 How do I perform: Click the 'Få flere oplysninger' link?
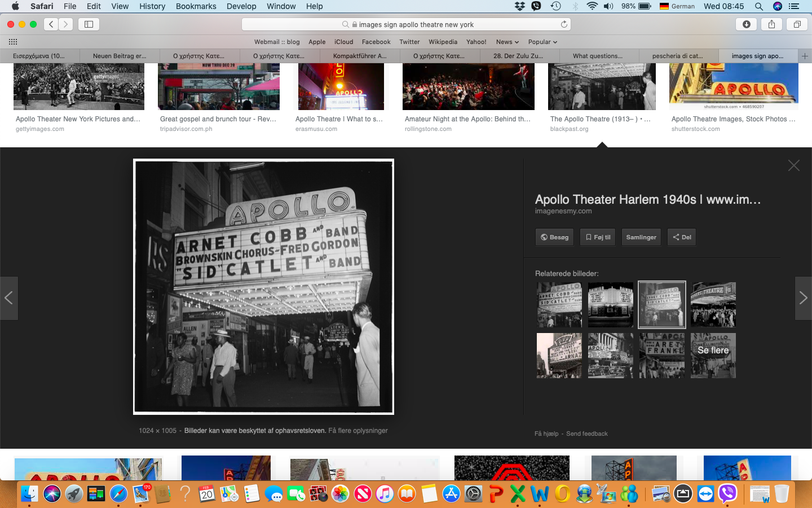point(358,431)
